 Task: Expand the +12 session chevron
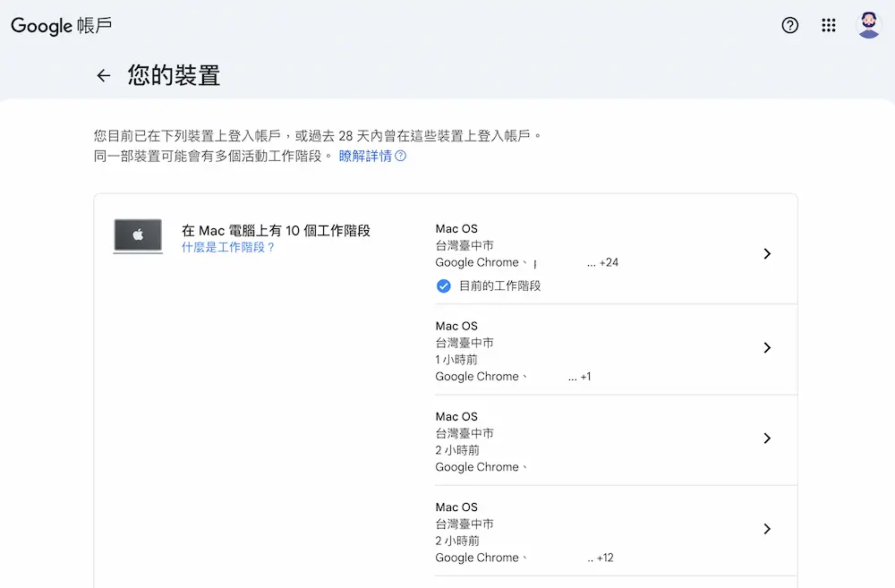[x=766, y=529]
